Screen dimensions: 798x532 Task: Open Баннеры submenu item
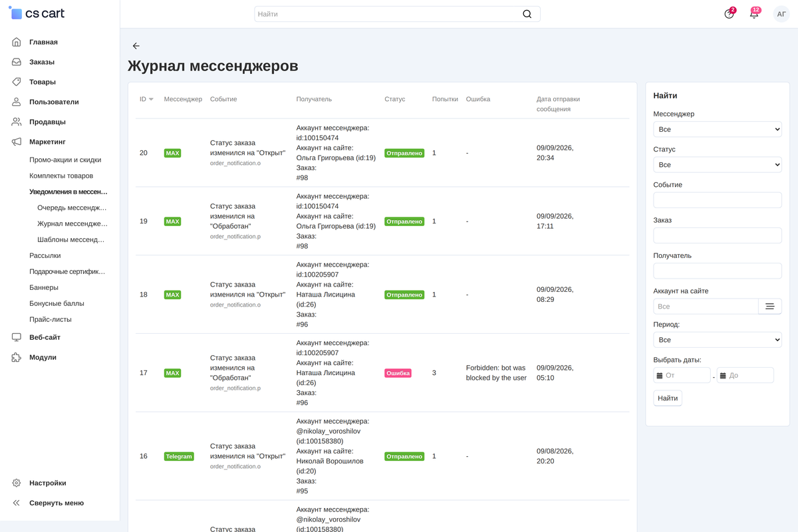coord(44,287)
